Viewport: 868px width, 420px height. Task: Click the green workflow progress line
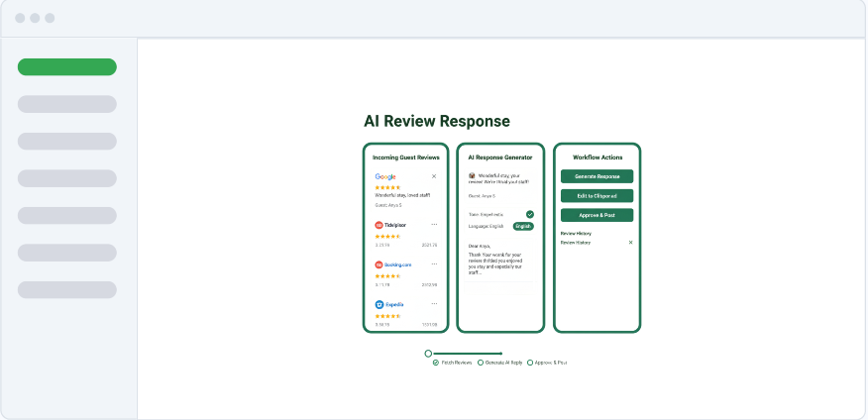pyautogui.click(x=468, y=353)
